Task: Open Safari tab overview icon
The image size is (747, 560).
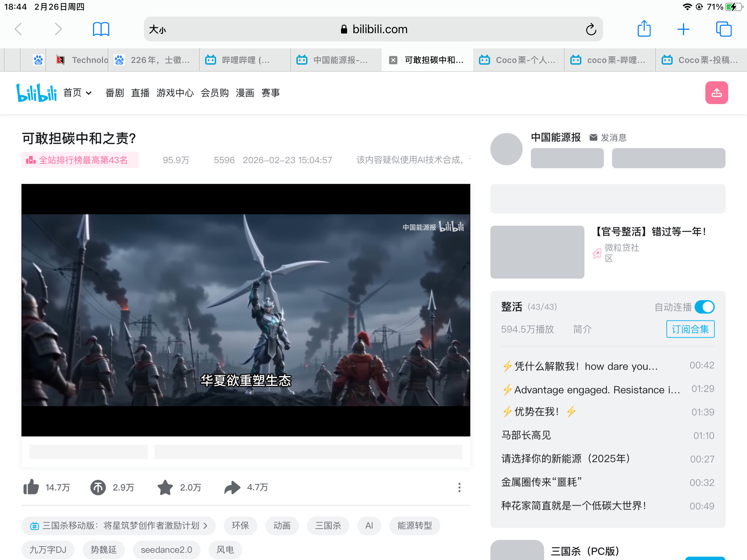Action: pyautogui.click(x=723, y=29)
